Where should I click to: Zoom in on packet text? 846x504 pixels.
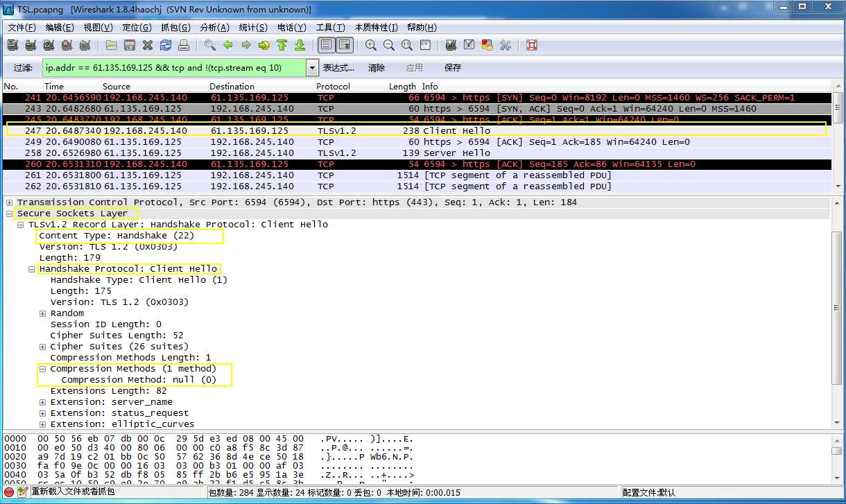point(371,45)
